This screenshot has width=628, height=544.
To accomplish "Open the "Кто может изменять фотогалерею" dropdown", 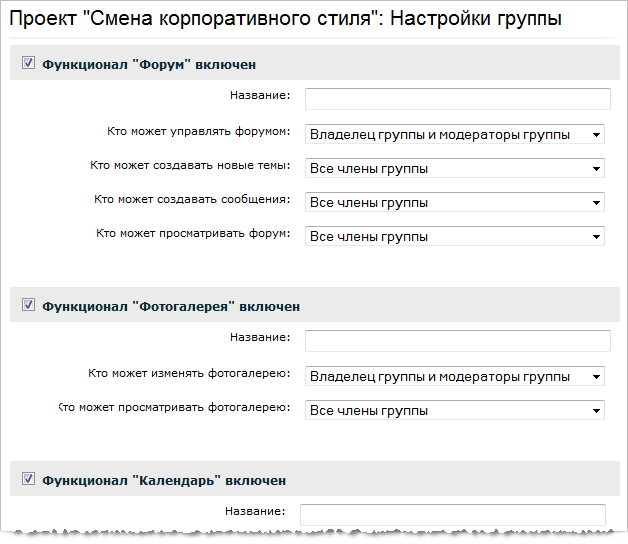I will [x=454, y=376].
